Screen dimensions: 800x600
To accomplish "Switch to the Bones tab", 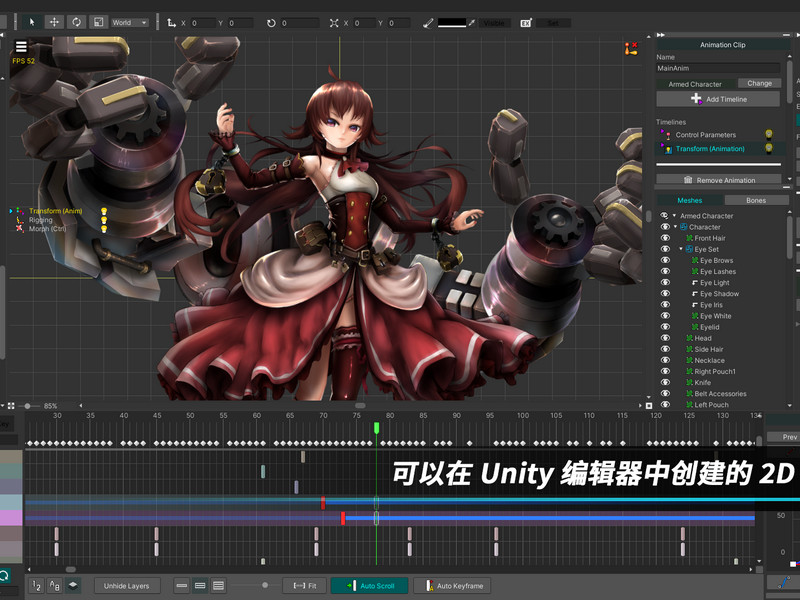I will pyautogui.click(x=756, y=201).
